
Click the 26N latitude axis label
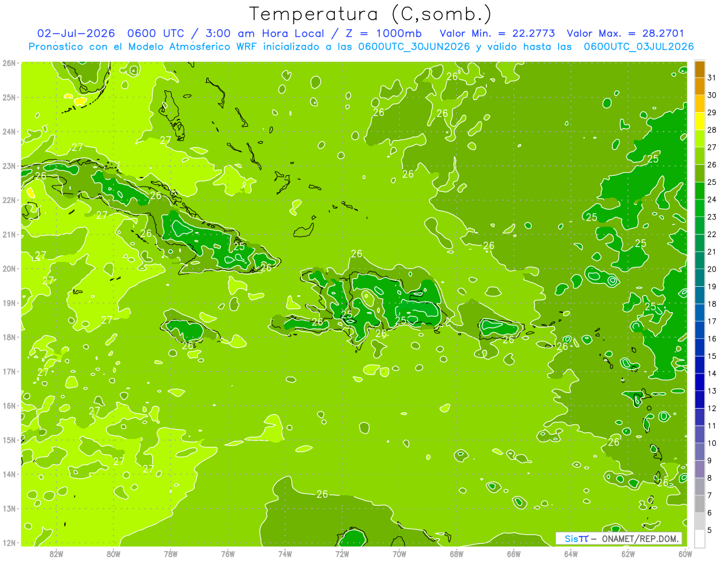(8, 63)
